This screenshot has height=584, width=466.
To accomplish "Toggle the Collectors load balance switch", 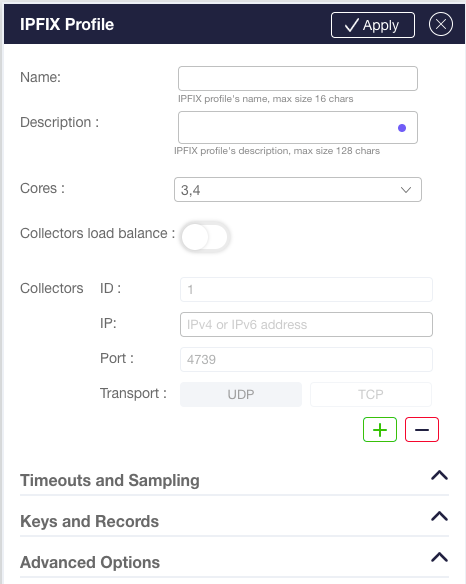I will [205, 237].
